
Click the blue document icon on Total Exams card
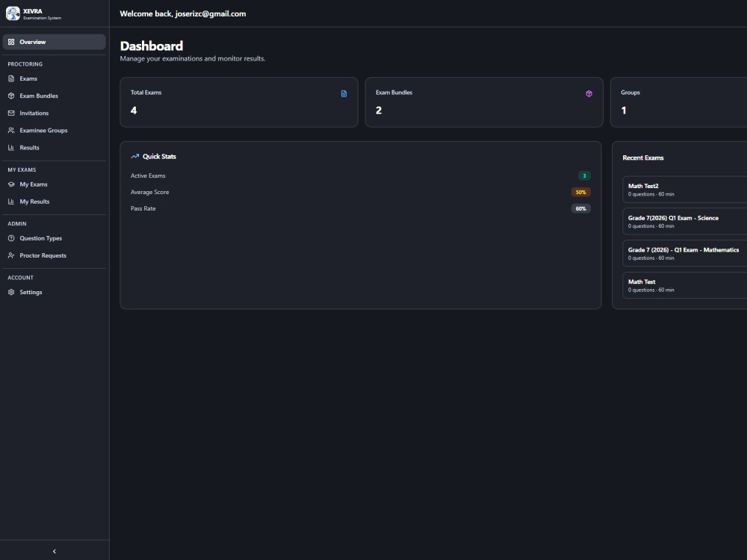point(344,94)
